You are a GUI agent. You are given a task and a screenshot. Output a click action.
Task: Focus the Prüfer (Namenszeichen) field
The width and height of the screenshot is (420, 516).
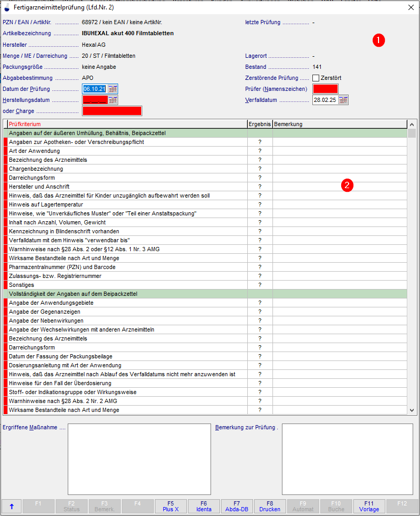tap(325, 89)
